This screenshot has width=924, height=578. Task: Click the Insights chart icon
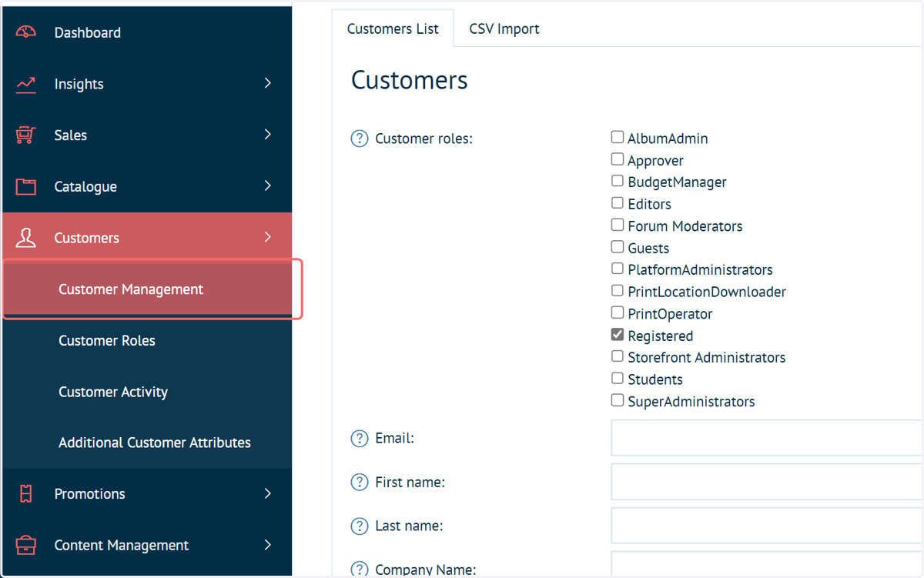(x=26, y=84)
